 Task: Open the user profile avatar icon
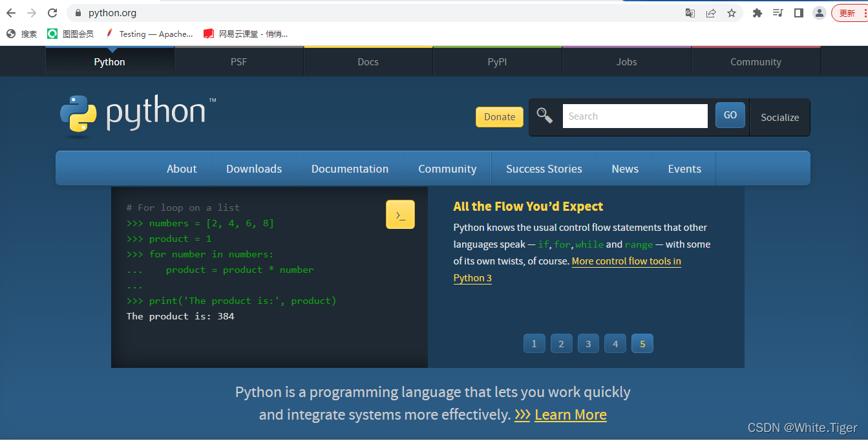[820, 13]
